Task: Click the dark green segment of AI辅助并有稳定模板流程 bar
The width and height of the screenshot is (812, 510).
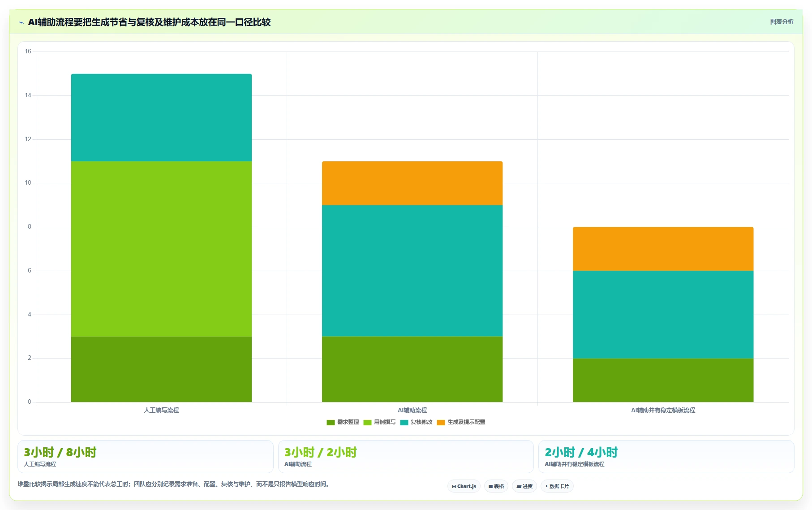Action: point(663,380)
